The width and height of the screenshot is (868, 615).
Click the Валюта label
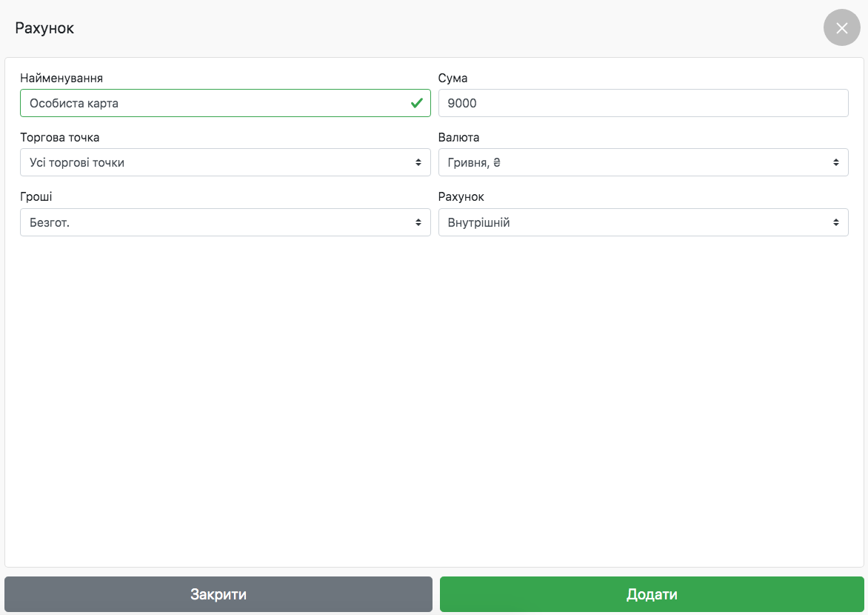pos(459,137)
